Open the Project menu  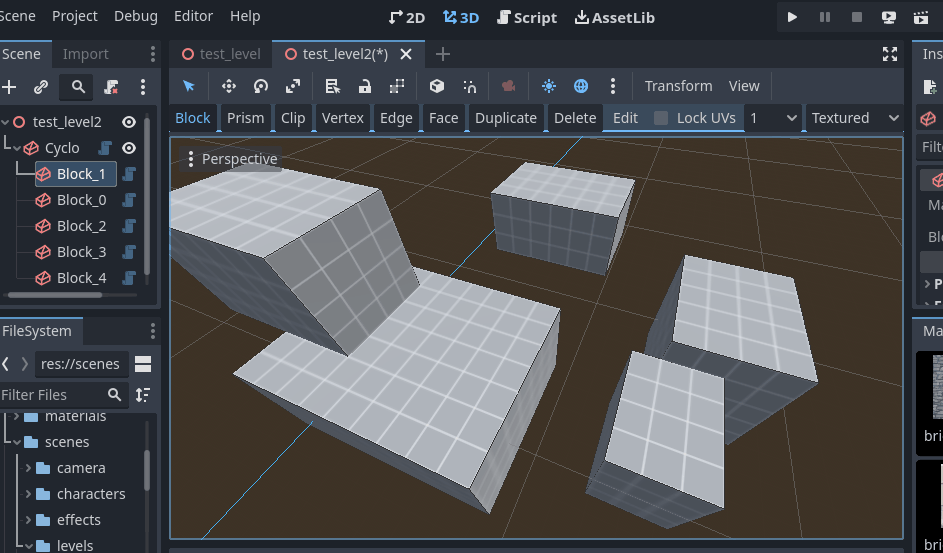(75, 16)
